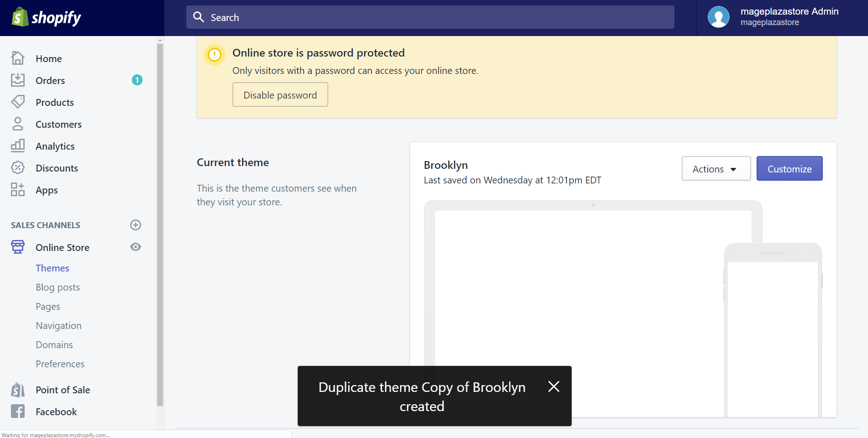
Task: Dismiss the duplicate theme notification
Action: coord(554,387)
